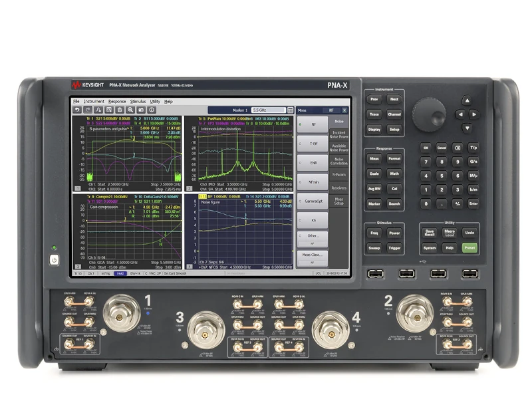Click the hardware left arrow key

coord(460,114)
